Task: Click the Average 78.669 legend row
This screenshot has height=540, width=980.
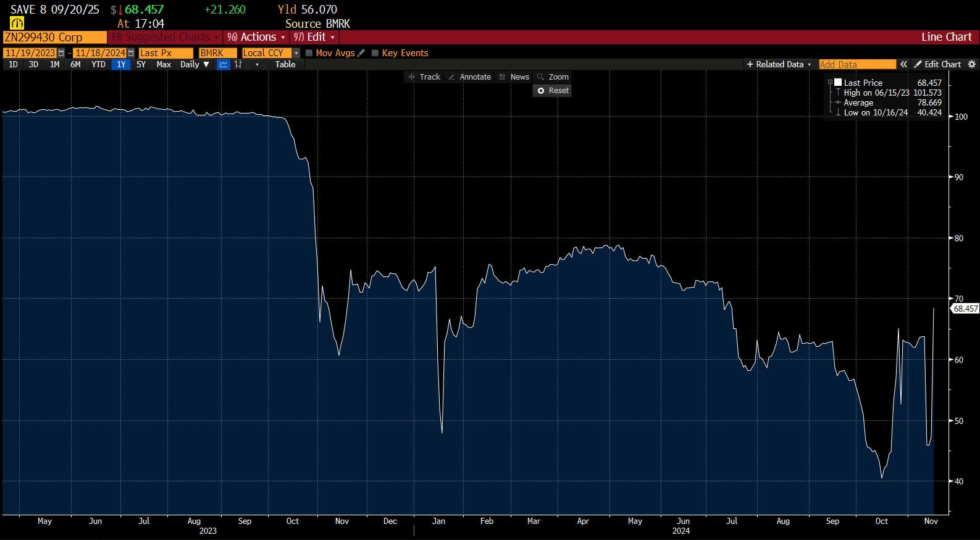Action: [x=892, y=102]
